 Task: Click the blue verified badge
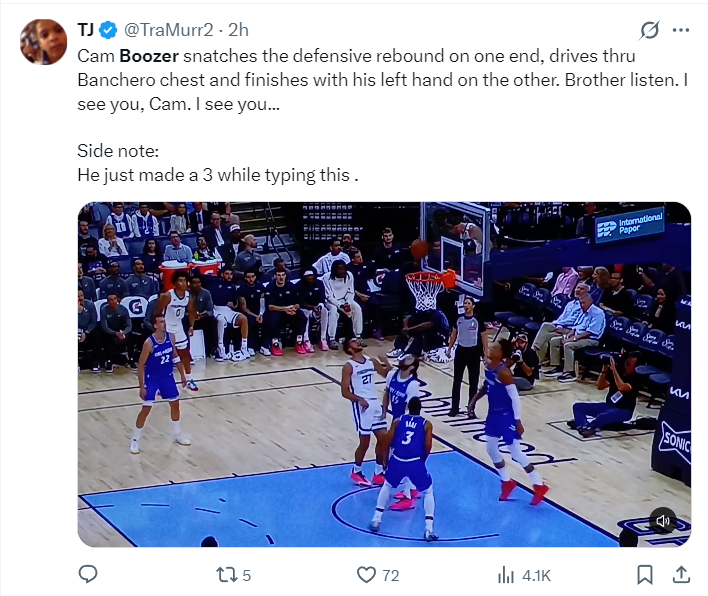(108, 30)
